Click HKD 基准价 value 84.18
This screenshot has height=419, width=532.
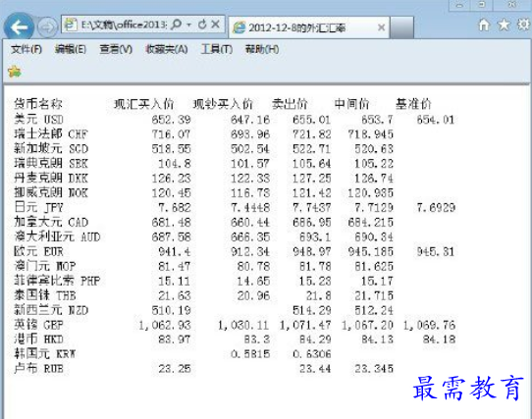coord(439,340)
